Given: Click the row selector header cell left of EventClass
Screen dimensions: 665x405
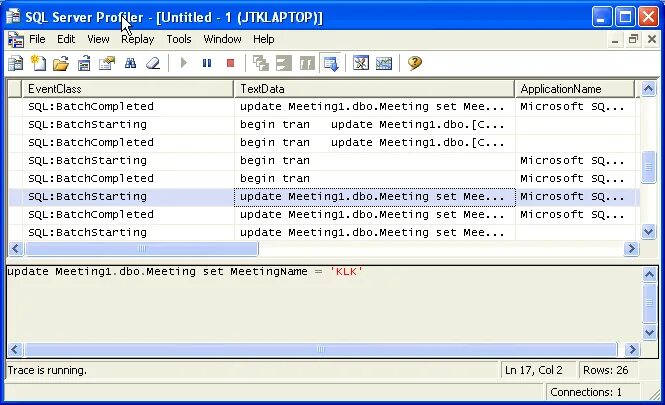Looking at the screenshot, I should click(x=15, y=89).
